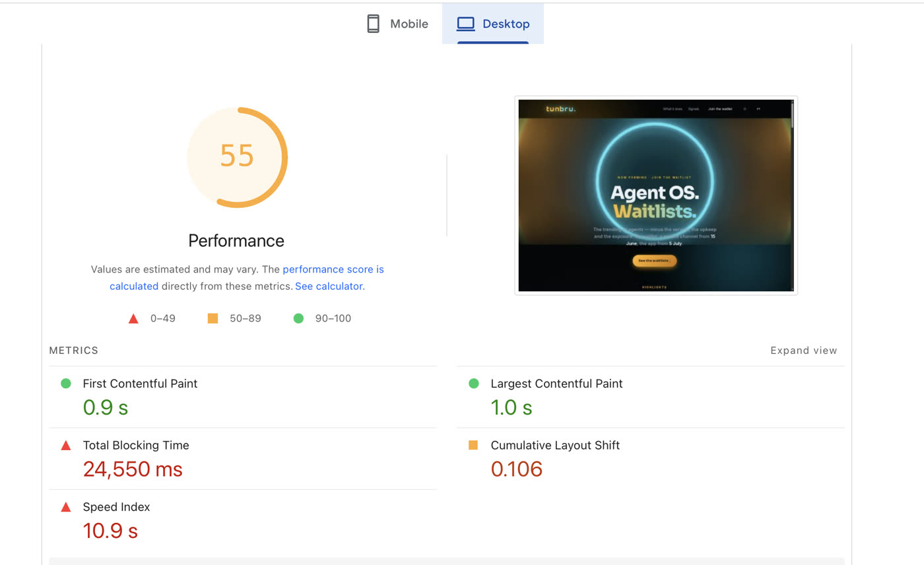Click the "Largest Contentful Paint" metric name
924x565 pixels.
pos(556,383)
